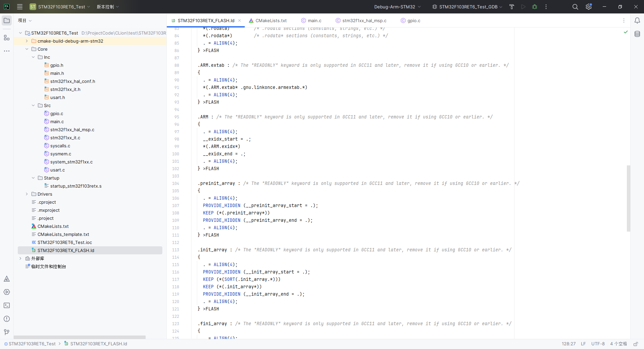Open IDE settings gear
The image size is (644, 349).
click(x=589, y=7)
